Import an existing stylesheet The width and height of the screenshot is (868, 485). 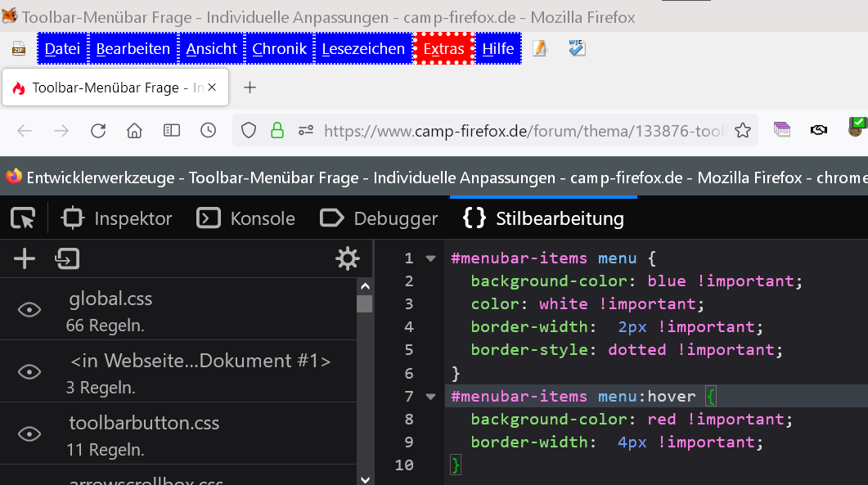[x=67, y=258]
